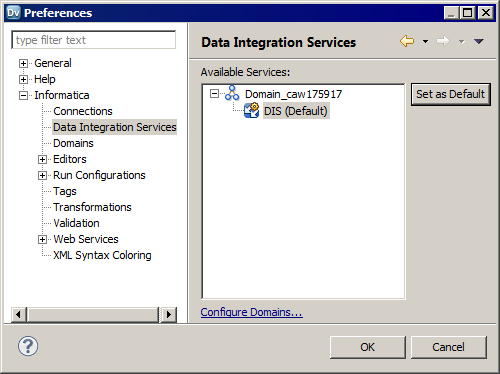Click the Set as Default button
Viewport: 500px width, 374px height.
(x=451, y=94)
